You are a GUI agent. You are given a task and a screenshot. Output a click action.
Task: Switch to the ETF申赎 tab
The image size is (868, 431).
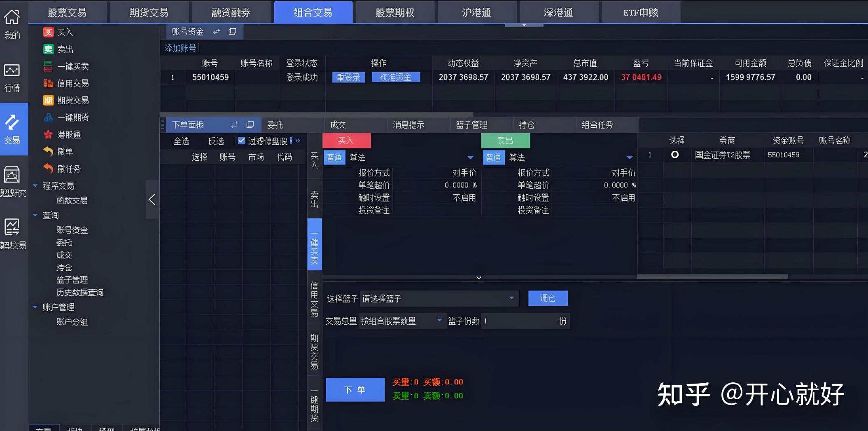640,12
